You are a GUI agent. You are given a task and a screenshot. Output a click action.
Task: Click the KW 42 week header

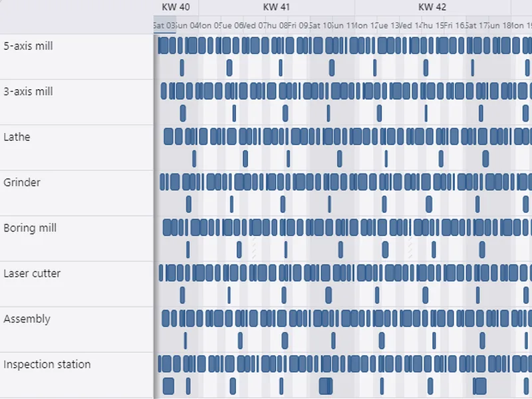coord(433,7)
